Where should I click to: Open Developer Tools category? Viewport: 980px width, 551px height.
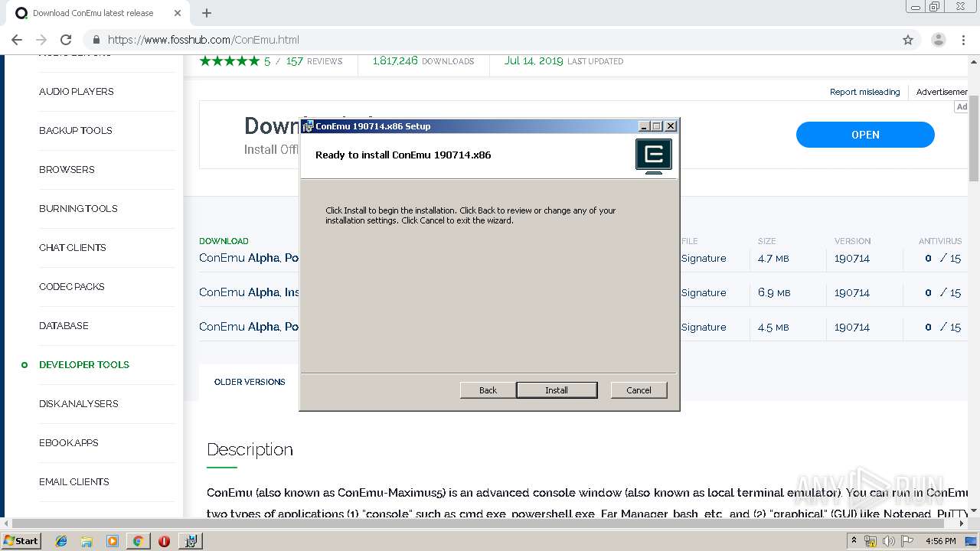(84, 364)
